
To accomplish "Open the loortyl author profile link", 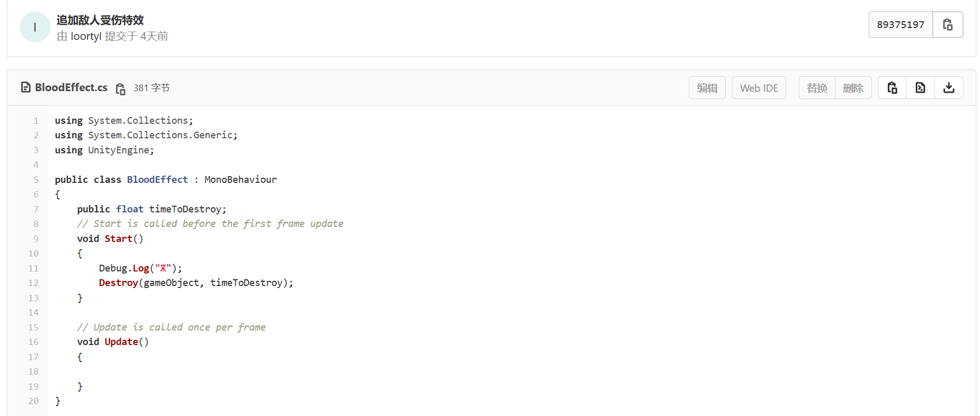I will coord(86,36).
